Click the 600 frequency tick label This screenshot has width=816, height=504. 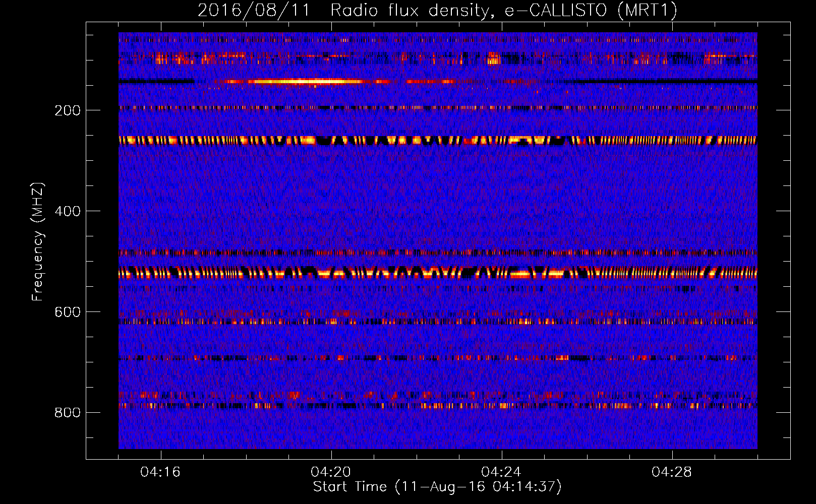tap(68, 312)
